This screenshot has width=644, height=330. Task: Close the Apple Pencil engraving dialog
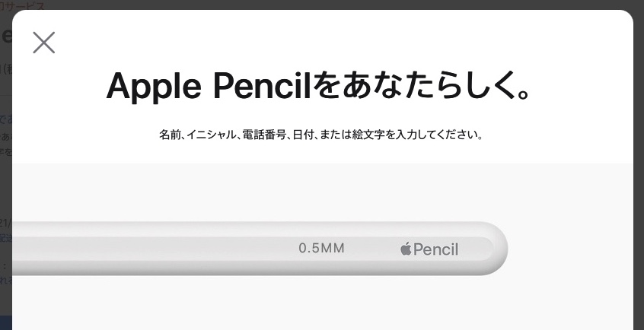pos(44,43)
